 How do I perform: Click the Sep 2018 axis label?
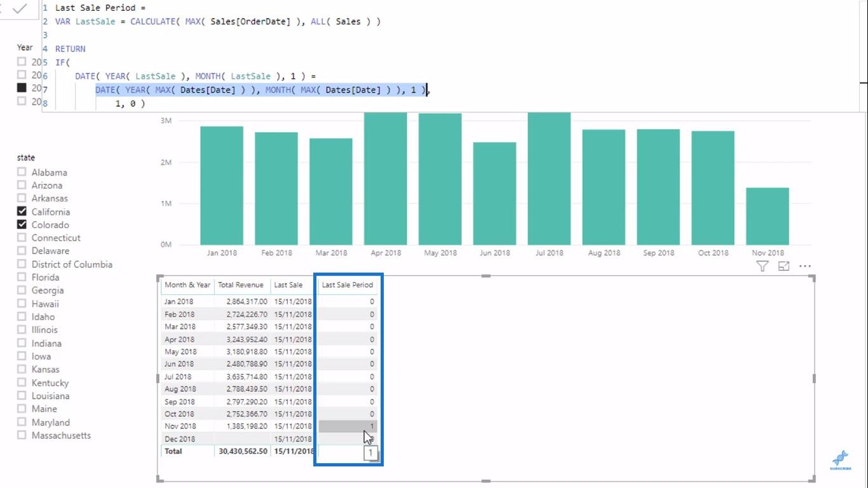point(658,252)
